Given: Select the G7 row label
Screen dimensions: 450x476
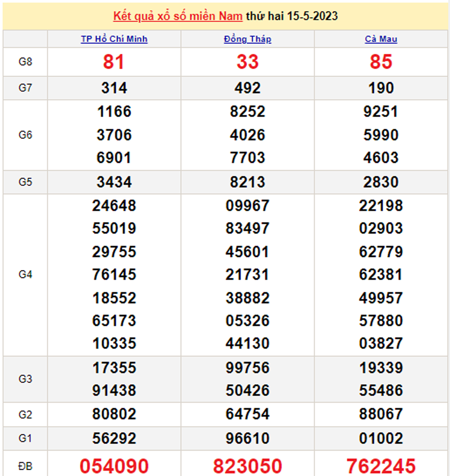Looking at the screenshot, I should tap(25, 88).
